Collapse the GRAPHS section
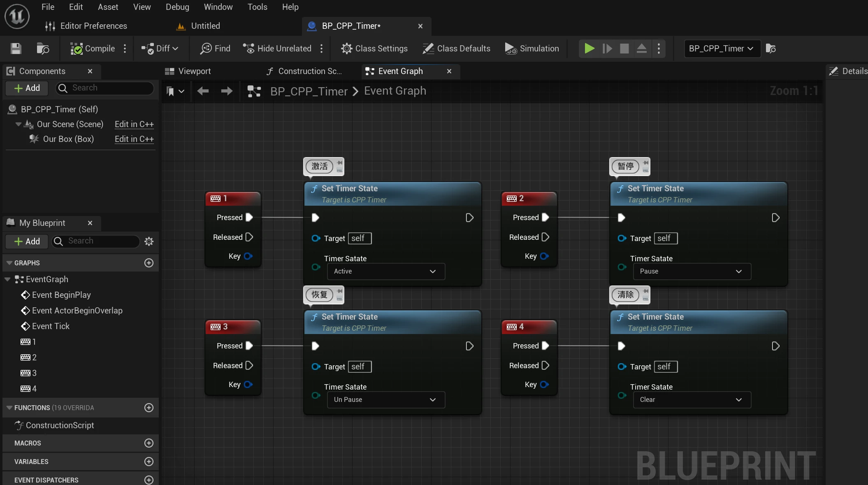Screen dimensions: 868x485 click(9, 263)
